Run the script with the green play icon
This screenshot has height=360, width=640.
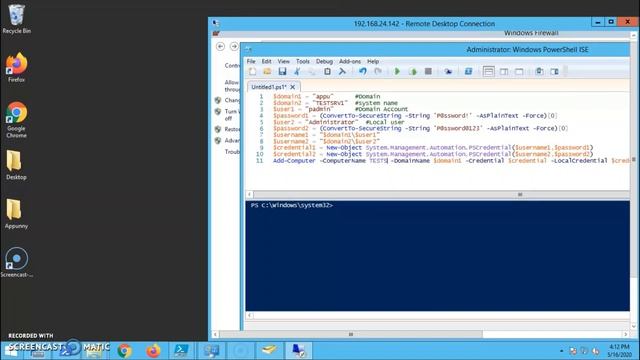[x=397, y=71]
